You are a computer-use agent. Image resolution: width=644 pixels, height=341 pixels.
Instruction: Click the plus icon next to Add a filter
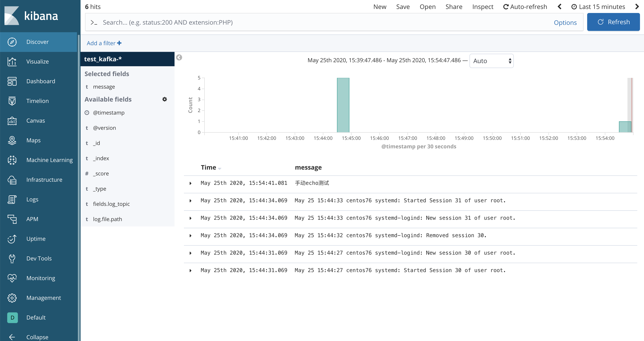pyautogui.click(x=119, y=43)
